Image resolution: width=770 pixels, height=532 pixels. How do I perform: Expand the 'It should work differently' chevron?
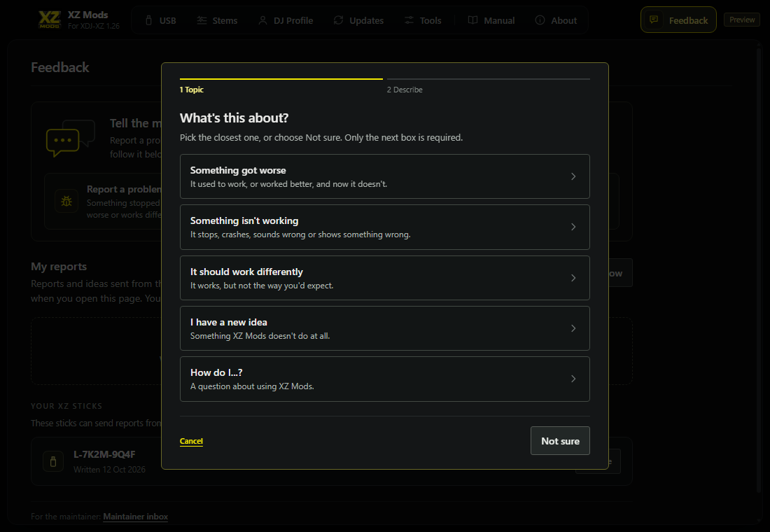coord(573,278)
